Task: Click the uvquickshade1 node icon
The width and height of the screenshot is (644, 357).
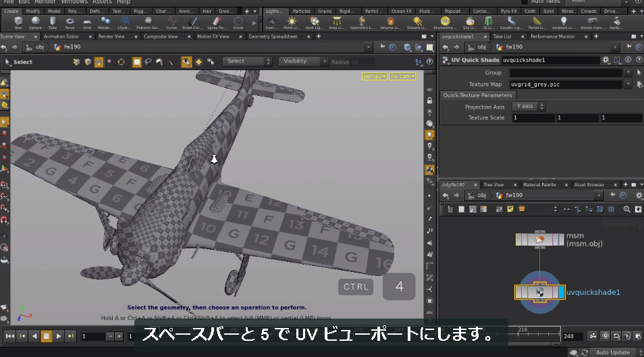Action: pyautogui.click(x=539, y=292)
